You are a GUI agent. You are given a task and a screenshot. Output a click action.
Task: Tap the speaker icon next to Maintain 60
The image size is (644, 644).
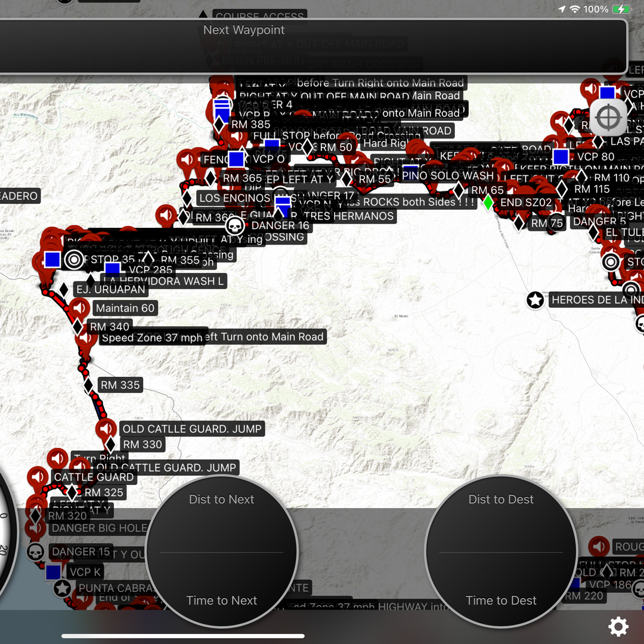click(79, 308)
